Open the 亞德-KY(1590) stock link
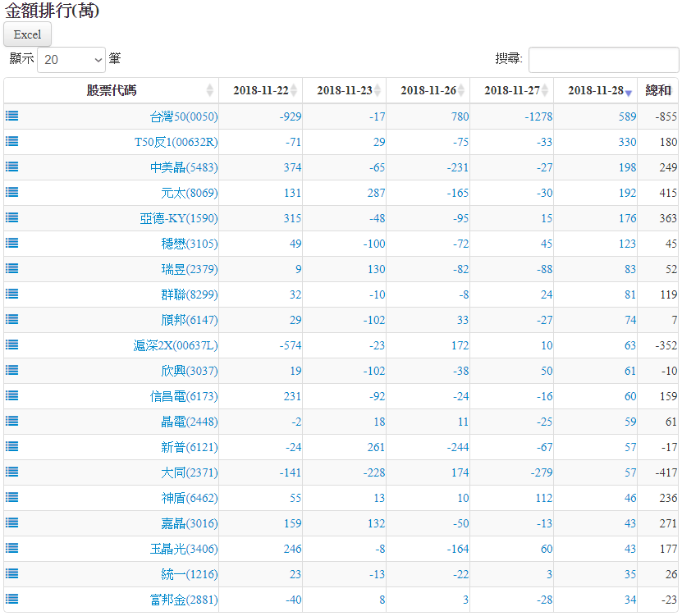 (179, 218)
